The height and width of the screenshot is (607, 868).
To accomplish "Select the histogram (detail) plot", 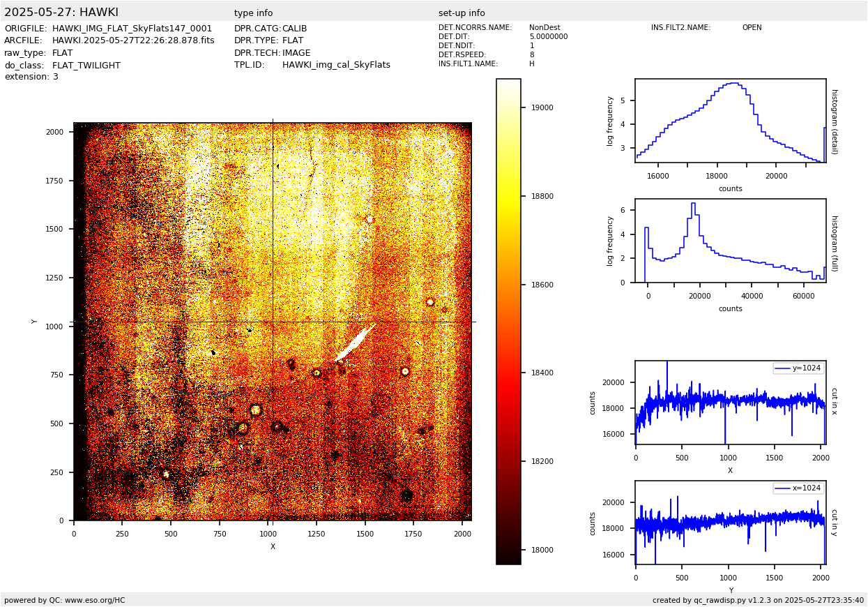I will coord(730,121).
